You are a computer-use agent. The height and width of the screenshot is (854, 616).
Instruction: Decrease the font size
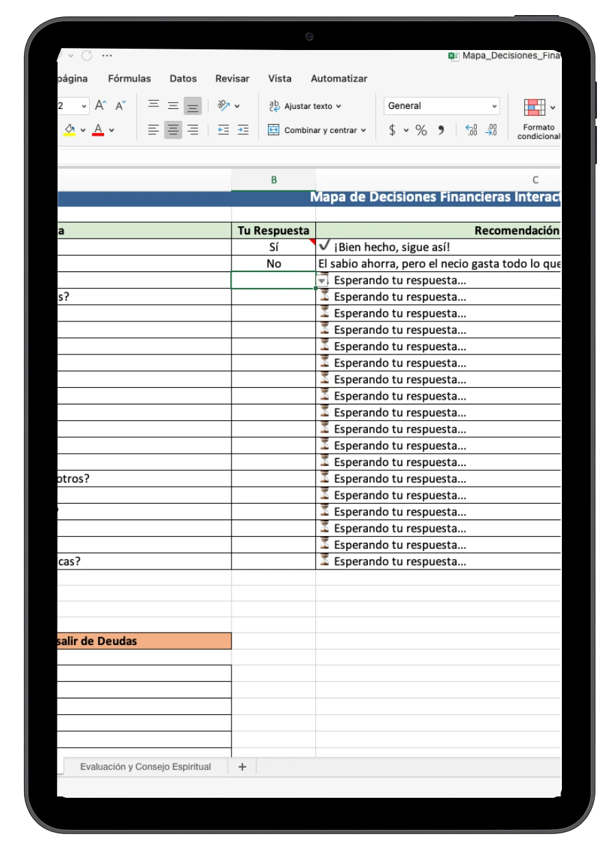pyautogui.click(x=121, y=106)
